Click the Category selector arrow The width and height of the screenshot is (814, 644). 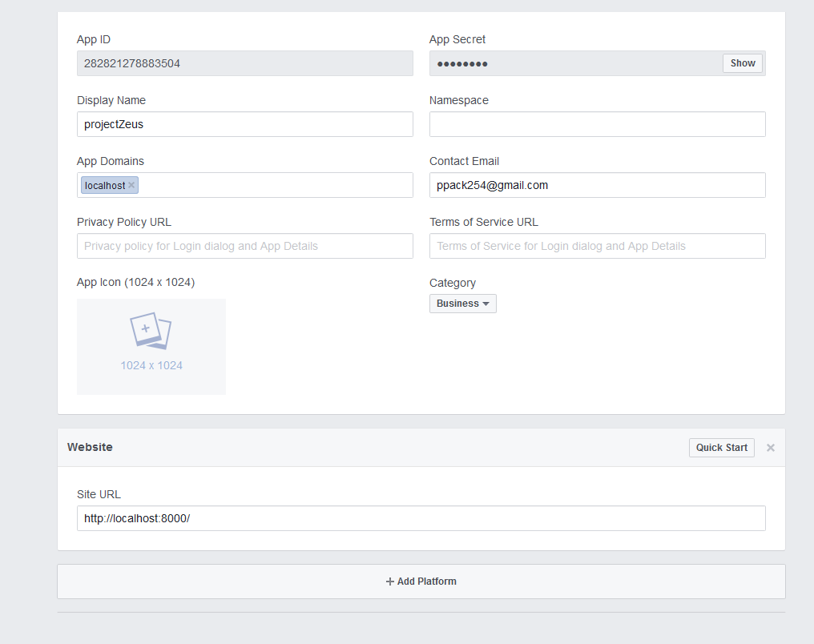487,304
